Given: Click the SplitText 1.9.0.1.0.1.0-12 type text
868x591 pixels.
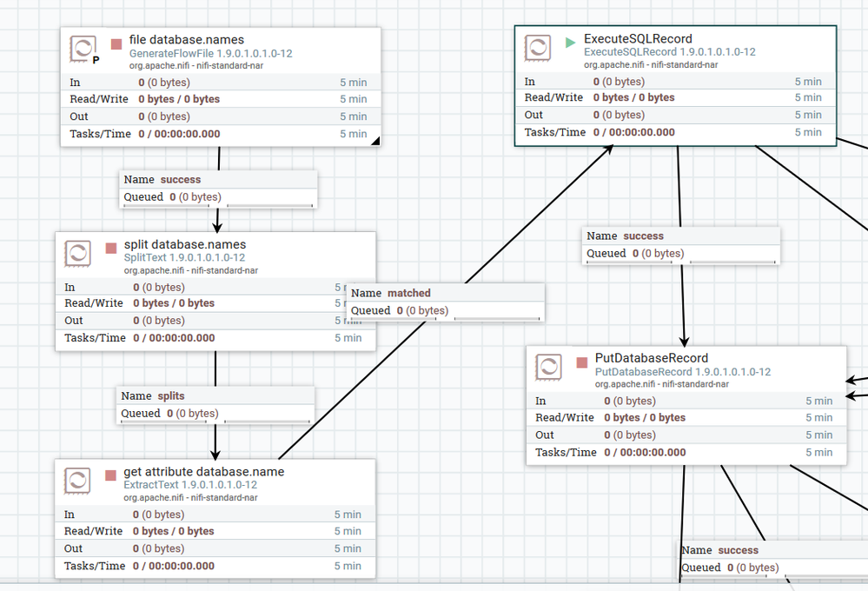Looking at the screenshot, I should point(184,257).
